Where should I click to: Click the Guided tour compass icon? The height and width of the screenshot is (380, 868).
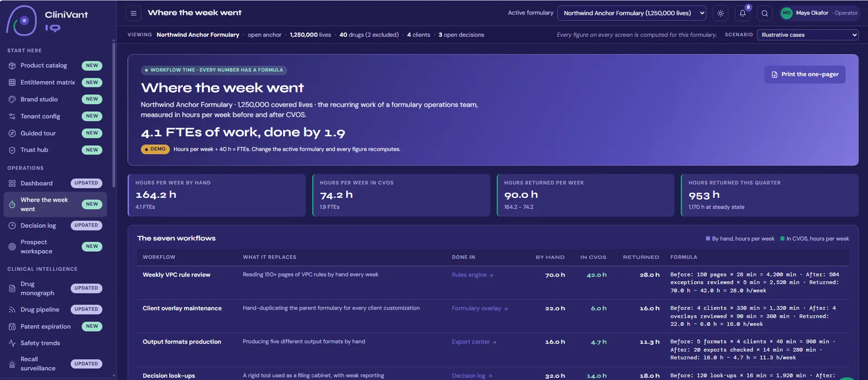[12, 133]
